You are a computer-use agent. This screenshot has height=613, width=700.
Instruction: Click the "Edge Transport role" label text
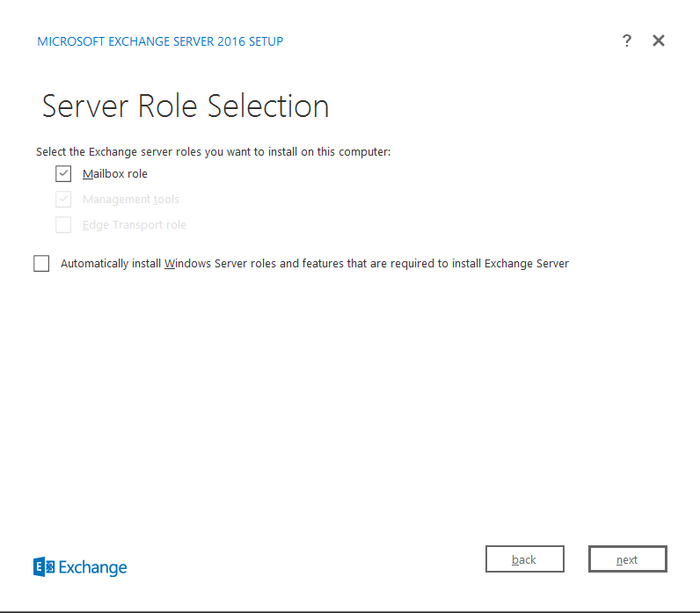pyautogui.click(x=135, y=225)
